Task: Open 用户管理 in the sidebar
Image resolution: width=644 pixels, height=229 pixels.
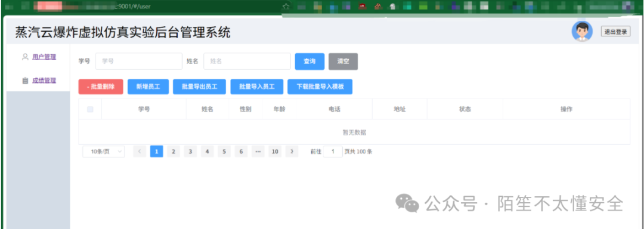Action: (x=44, y=57)
